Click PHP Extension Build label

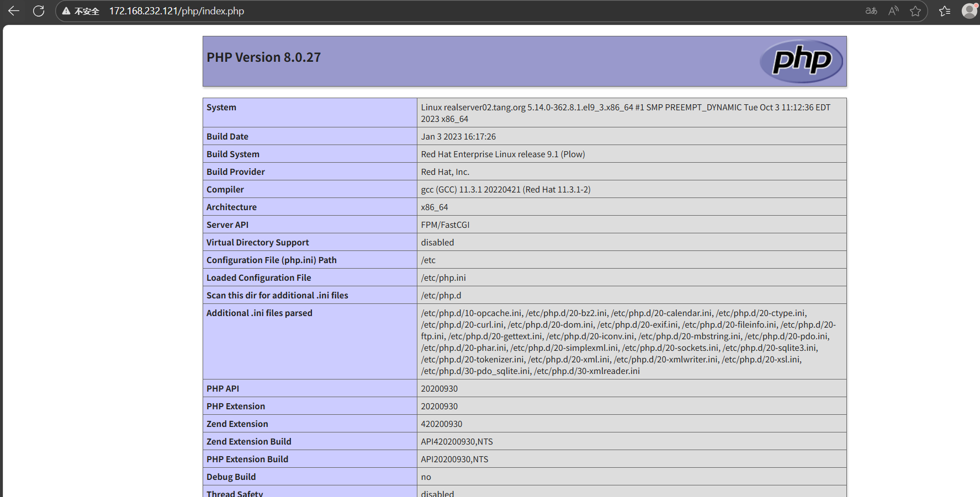point(247,459)
